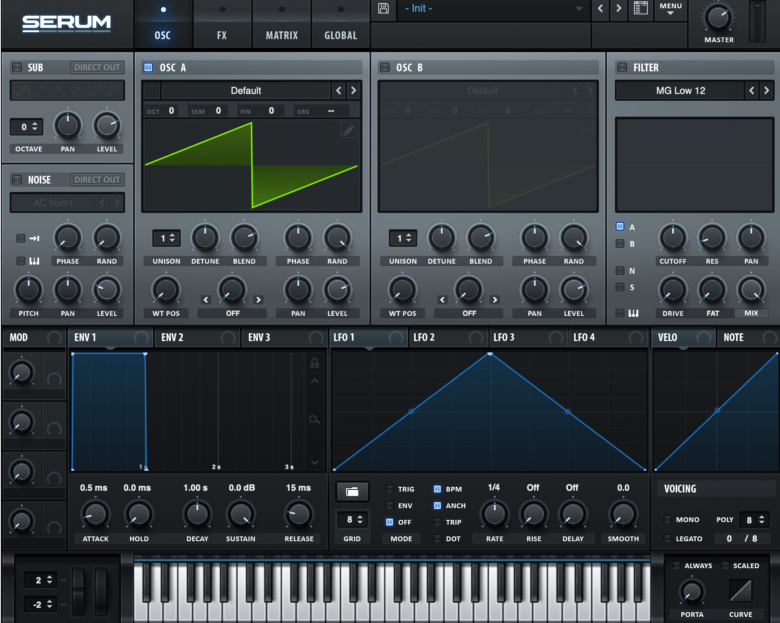Viewport: 780px width, 623px height.
Task: Select the LFO 3 tab
Action: 528,338
